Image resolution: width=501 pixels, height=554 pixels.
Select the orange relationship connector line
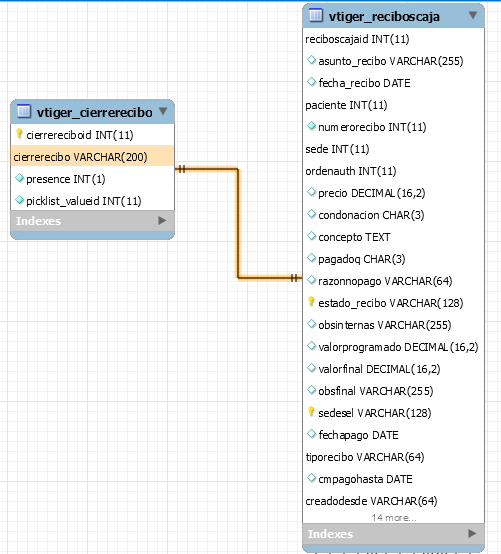238,223
